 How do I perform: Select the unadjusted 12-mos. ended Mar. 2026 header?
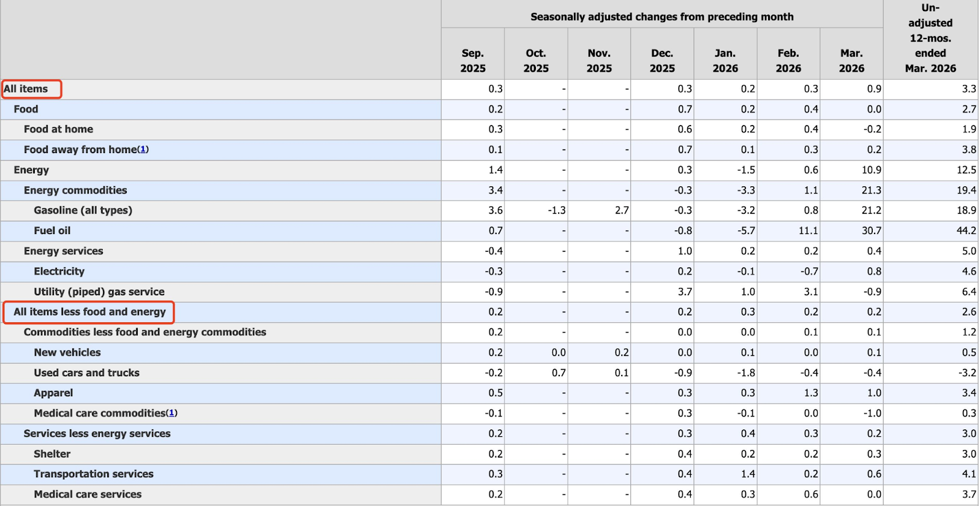click(930, 38)
